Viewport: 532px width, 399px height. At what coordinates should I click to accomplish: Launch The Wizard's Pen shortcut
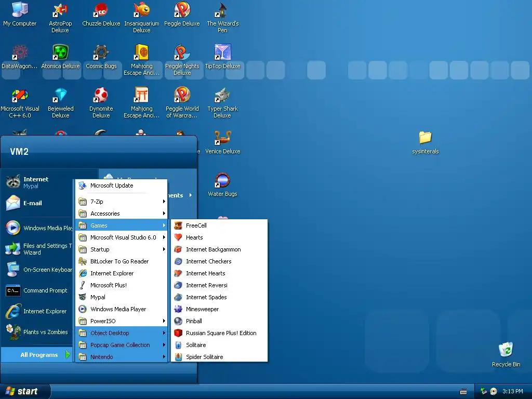click(222, 18)
